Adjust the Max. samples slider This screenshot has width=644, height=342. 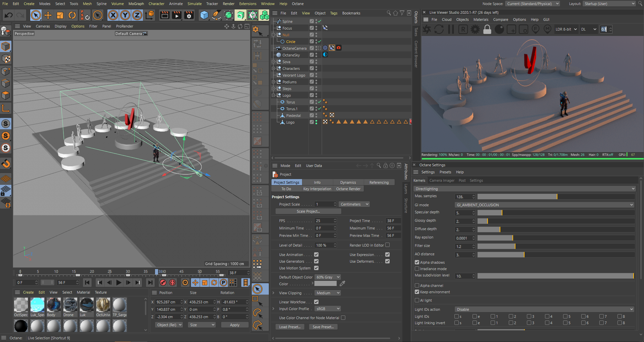click(x=556, y=197)
